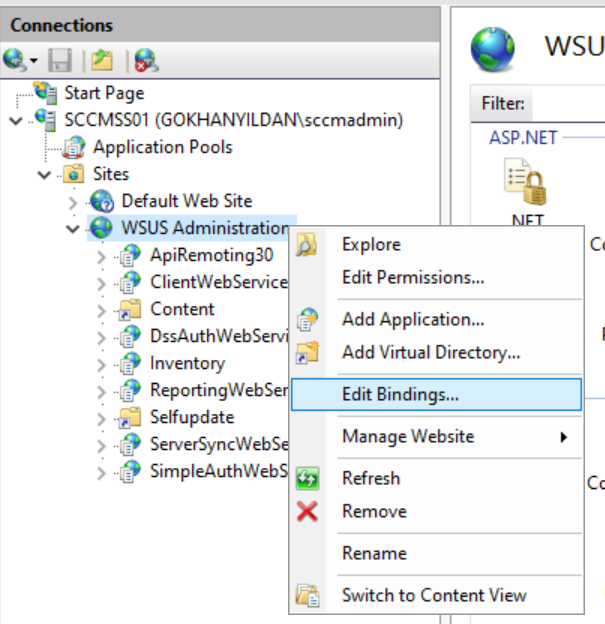Click the Content folder shortcut icon

coord(130,310)
